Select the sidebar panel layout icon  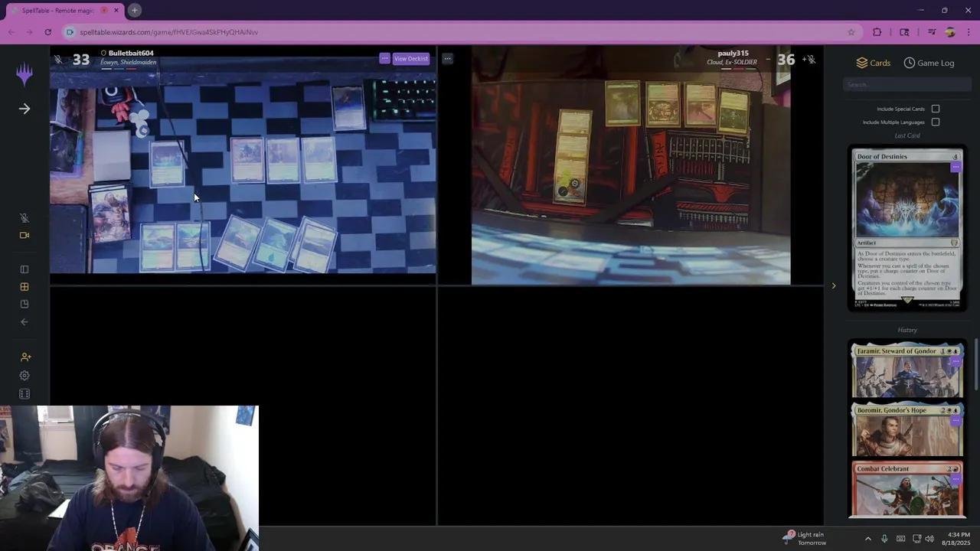tap(24, 269)
